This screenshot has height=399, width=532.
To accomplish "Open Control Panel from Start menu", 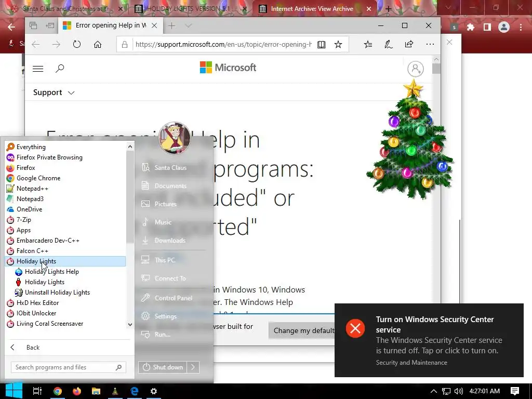I will tap(172, 298).
